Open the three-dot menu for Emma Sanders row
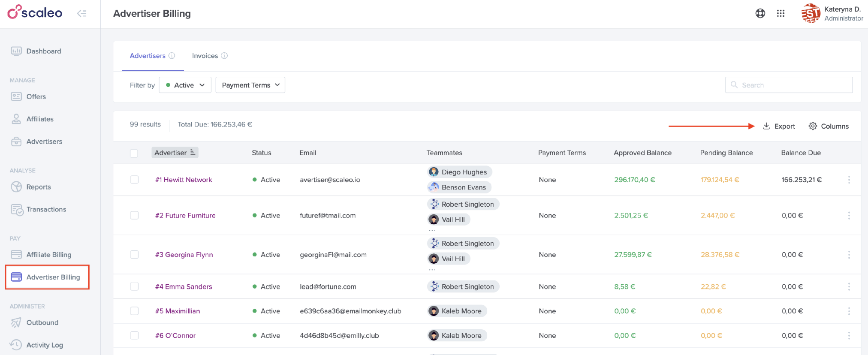The image size is (868, 355). pyautogui.click(x=849, y=286)
